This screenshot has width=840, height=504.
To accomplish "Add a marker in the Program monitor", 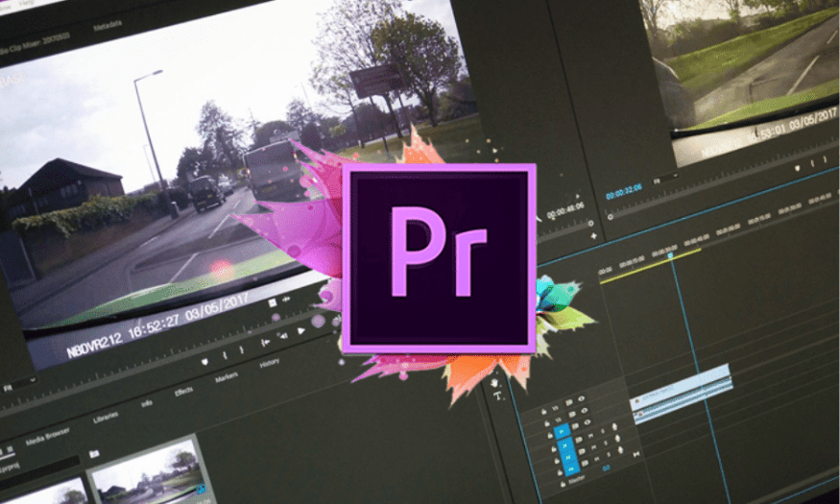I will point(798,168).
